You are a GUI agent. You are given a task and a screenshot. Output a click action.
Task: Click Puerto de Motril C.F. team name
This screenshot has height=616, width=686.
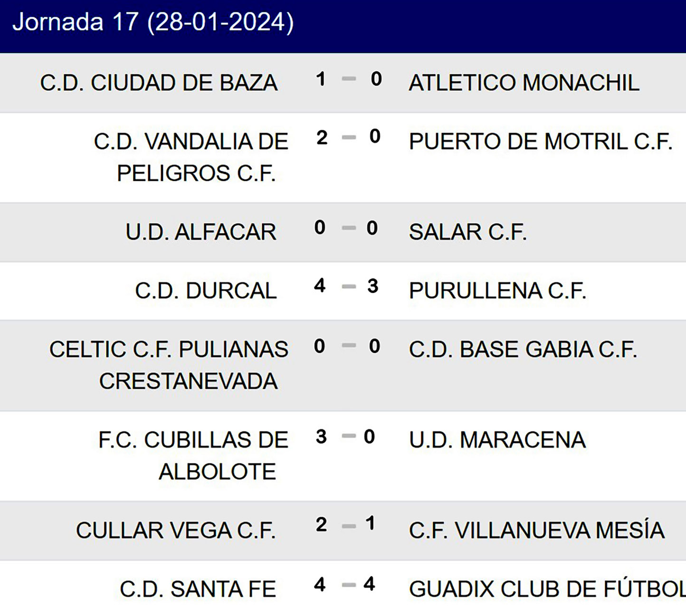coord(540,142)
